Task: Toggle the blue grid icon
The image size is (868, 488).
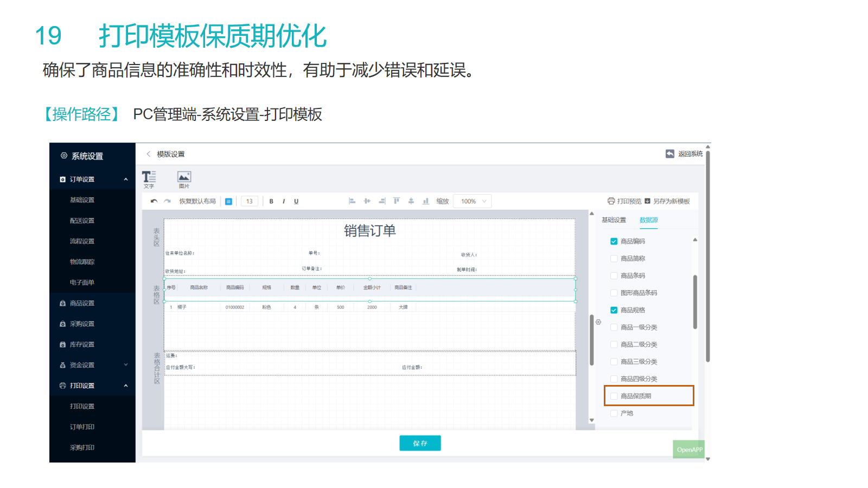Action: pos(229,201)
